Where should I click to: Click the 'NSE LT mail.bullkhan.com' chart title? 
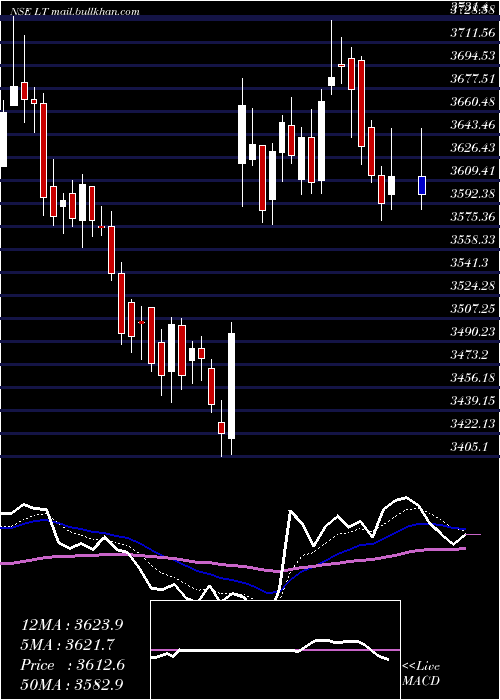click(75, 12)
